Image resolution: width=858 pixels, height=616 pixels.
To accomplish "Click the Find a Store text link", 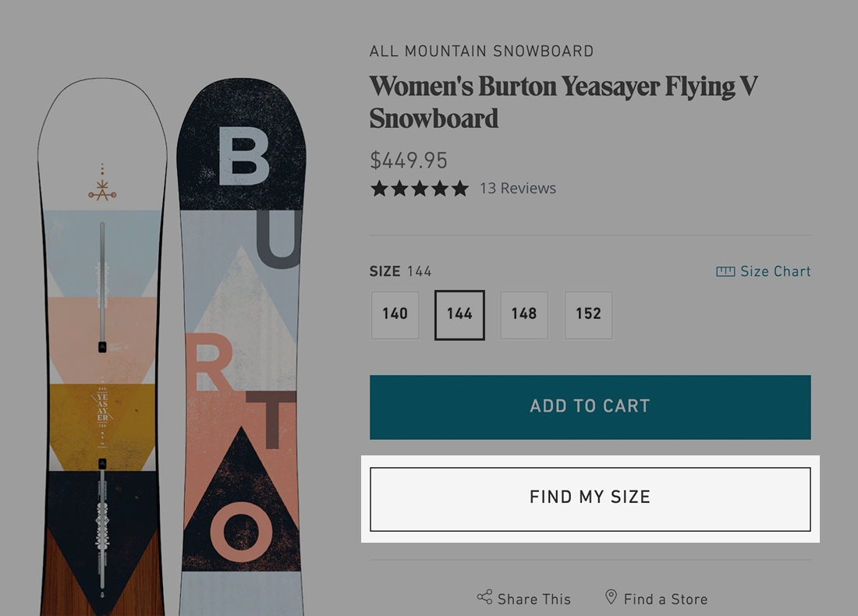I will pos(665,599).
